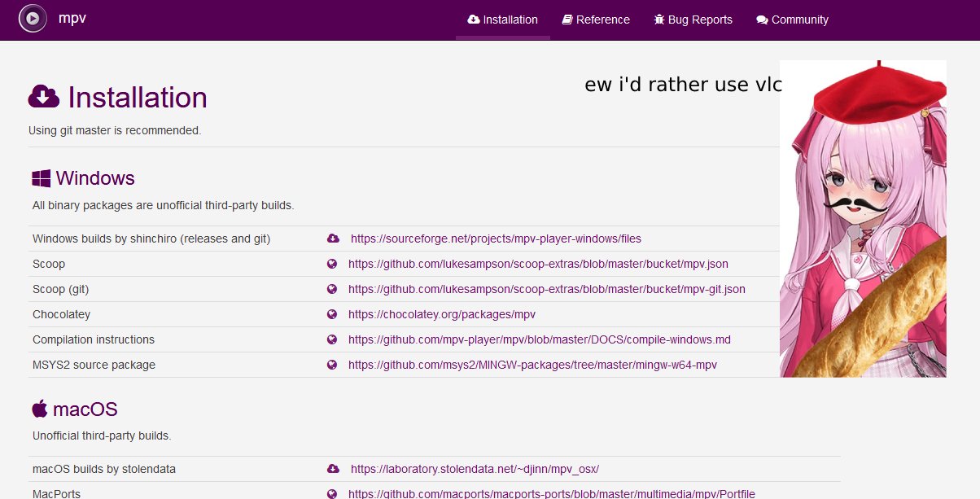Click the cloud download icon beside Installation heading

coord(44,97)
